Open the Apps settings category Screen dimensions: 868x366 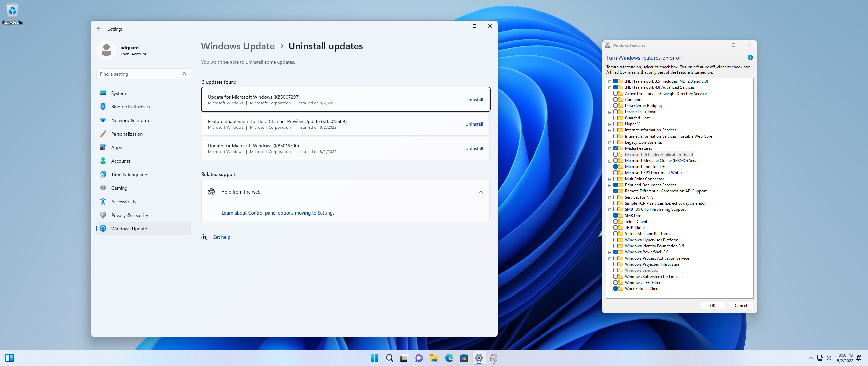click(x=144, y=147)
